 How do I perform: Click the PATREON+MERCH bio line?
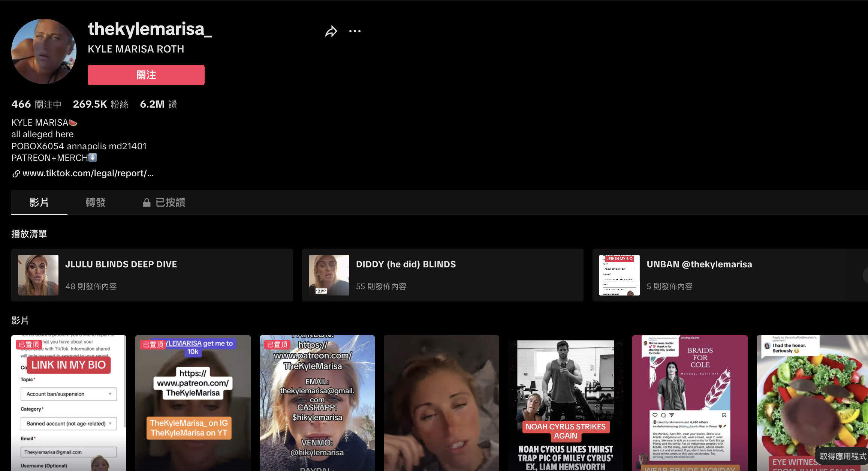click(54, 158)
